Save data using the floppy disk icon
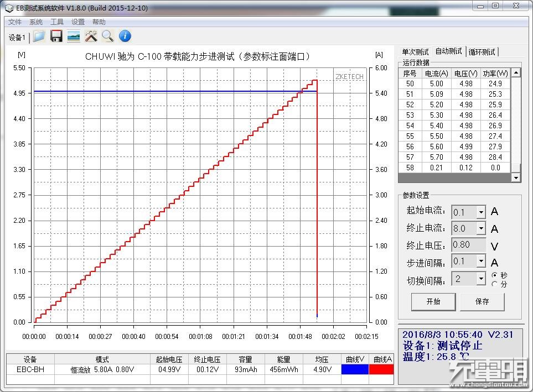The height and width of the screenshot is (392, 533). coord(56,36)
